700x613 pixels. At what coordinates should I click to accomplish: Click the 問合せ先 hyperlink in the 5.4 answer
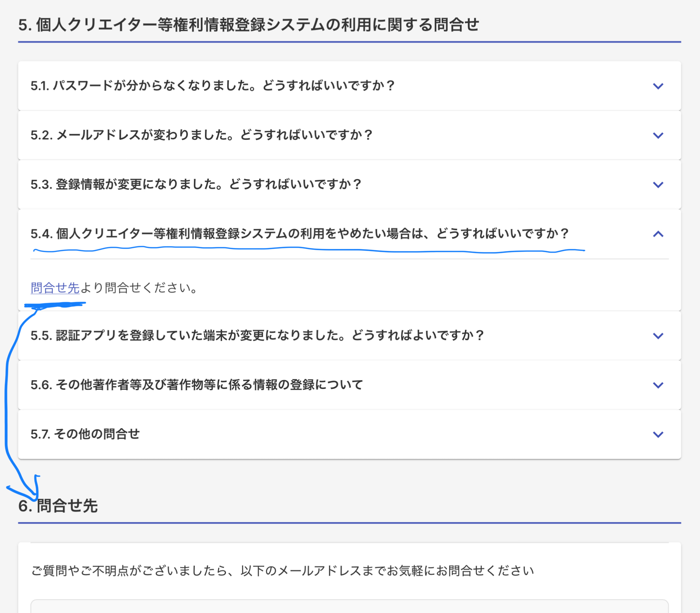[55, 288]
